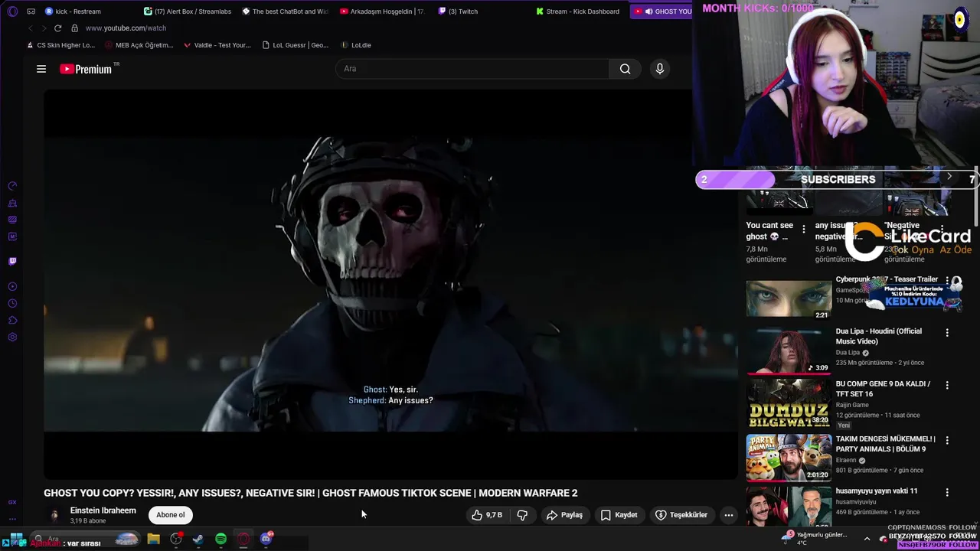Viewport: 980px width, 551px height.
Task: Open GX Corner gamepad icon in tab bar
Action: click(31, 11)
